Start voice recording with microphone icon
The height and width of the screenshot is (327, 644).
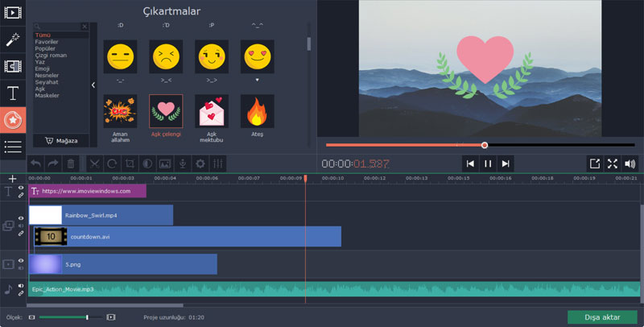click(x=183, y=164)
